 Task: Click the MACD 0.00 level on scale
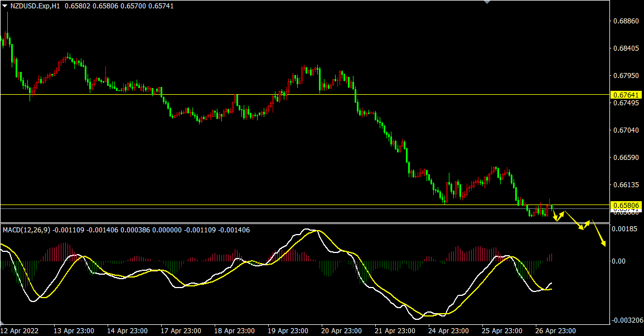point(620,261)
